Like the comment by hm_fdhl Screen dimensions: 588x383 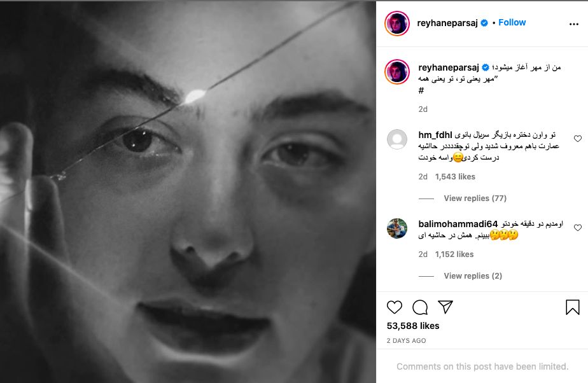coord(578,139)
